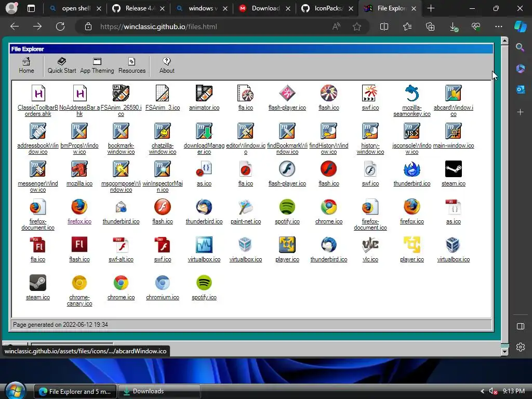Click the page scrollbar down arrow
The image size is (532, 399).
pyautogui.click(x=504, y=352)
